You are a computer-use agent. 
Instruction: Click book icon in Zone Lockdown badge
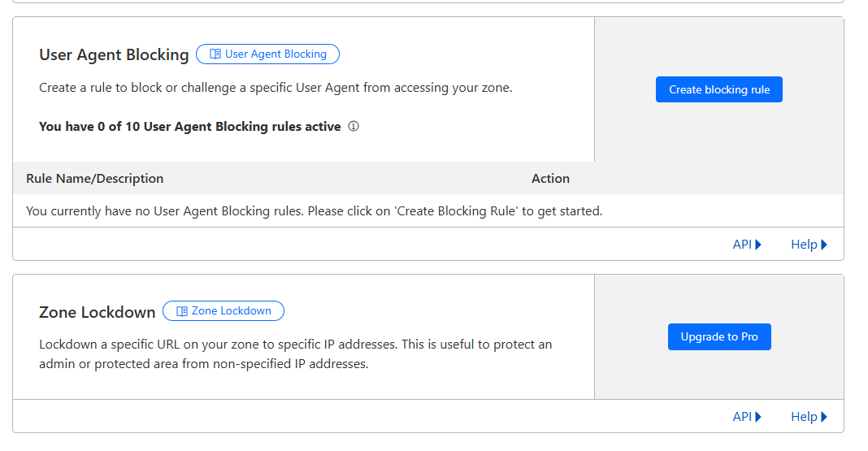pyautogui.click(x=181, y=311)
